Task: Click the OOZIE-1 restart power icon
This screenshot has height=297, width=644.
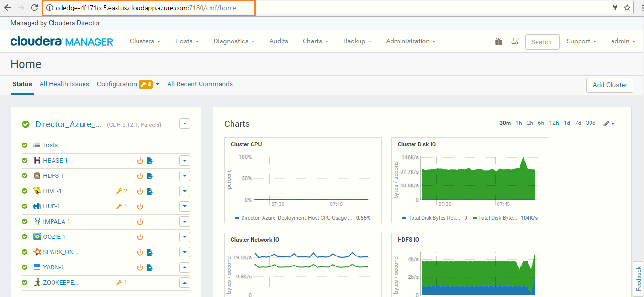Action: (x=140, y=237)
